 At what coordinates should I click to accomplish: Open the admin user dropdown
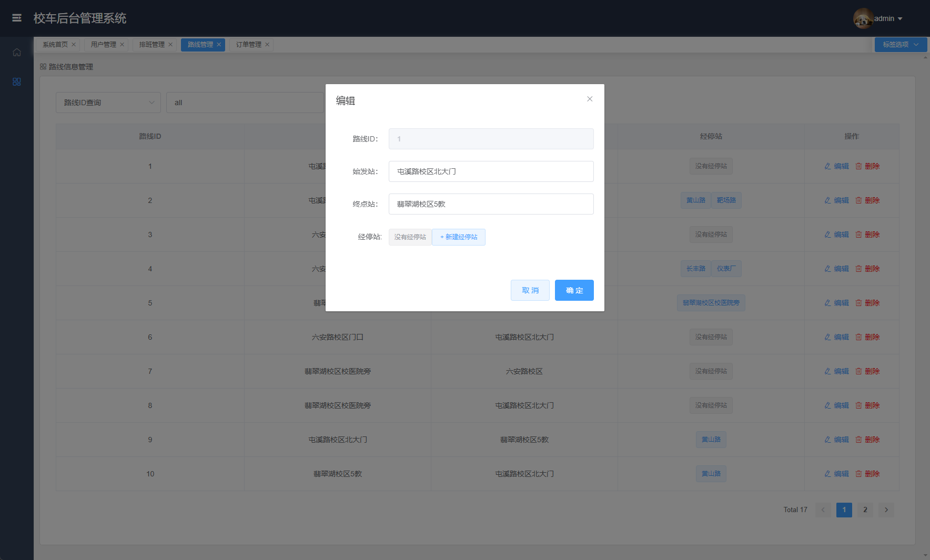click(x=888, y=18)
